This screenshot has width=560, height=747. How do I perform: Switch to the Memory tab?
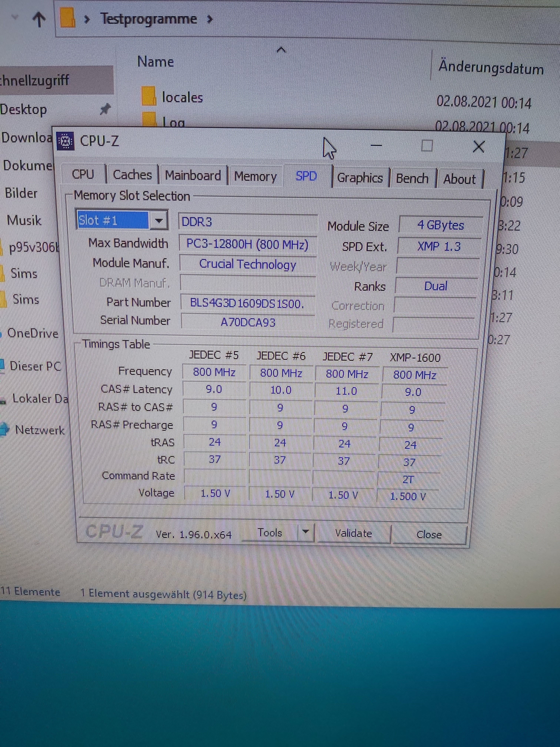(x=255, y=177)
